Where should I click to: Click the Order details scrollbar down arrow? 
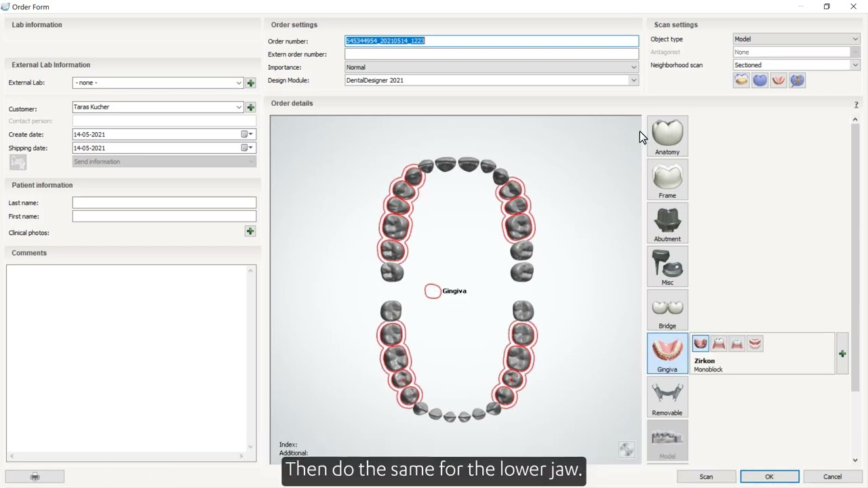(x=855, y=460)
